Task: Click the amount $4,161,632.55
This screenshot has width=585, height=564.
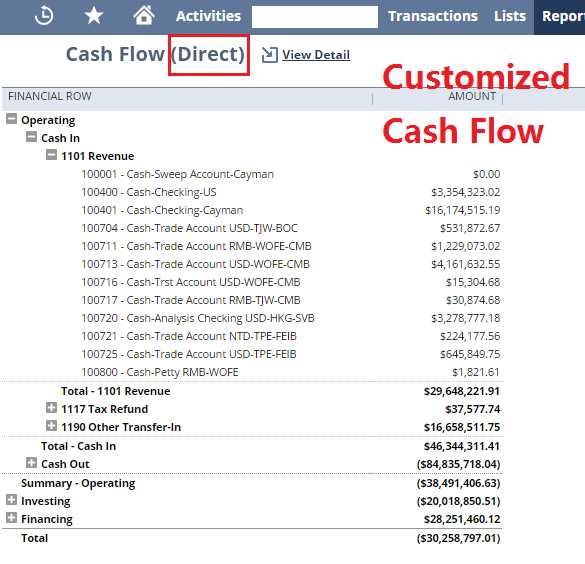Action: [x=466, y=264]
